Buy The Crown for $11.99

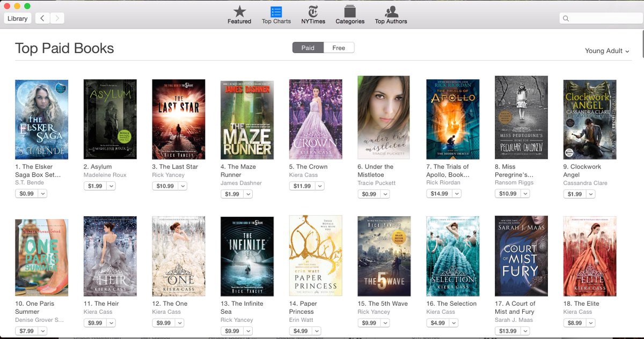coord(302,186)
